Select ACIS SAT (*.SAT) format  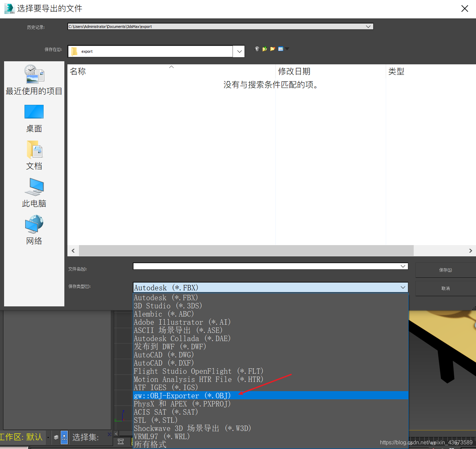[271, 412]
